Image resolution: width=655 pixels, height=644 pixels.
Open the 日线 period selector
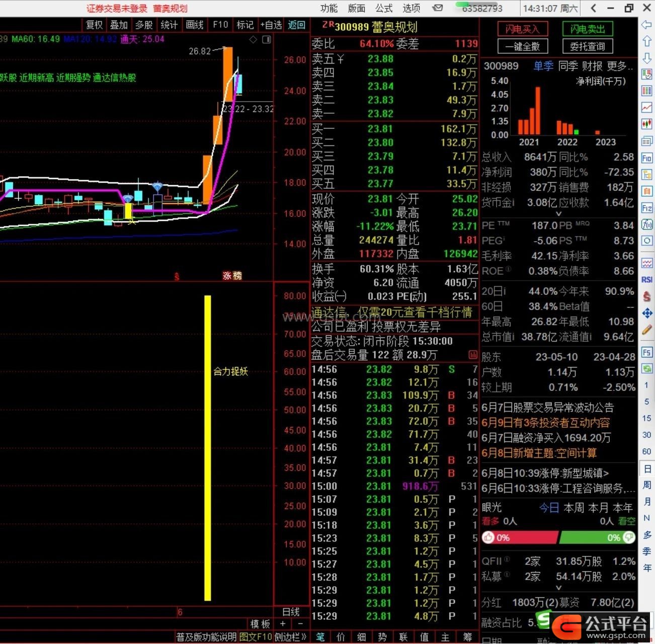click(291, 612)
